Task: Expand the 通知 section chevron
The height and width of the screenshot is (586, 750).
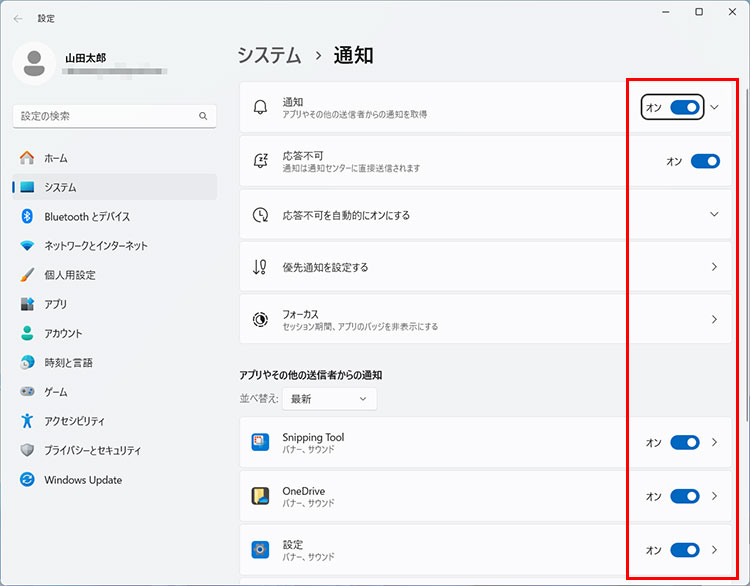Action: pos(714,107)
